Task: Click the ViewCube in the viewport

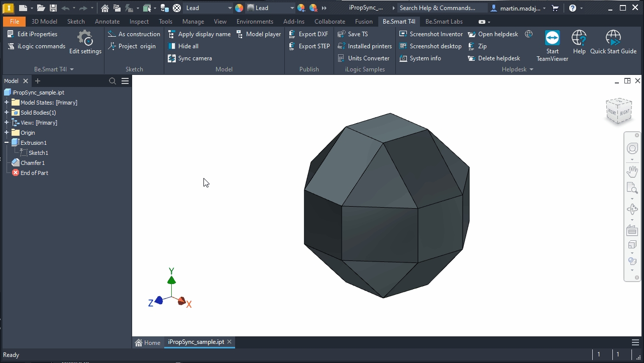Action: (618, 111)
